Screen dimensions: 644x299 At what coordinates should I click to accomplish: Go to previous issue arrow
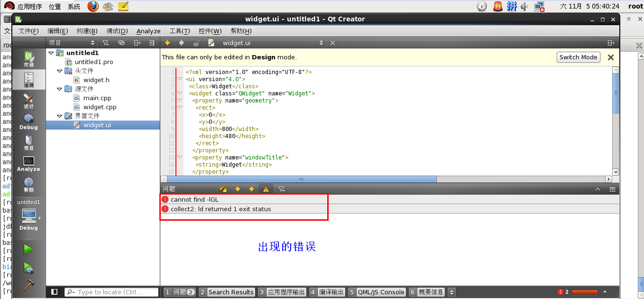pyautogui.click(x=238, y=189)
